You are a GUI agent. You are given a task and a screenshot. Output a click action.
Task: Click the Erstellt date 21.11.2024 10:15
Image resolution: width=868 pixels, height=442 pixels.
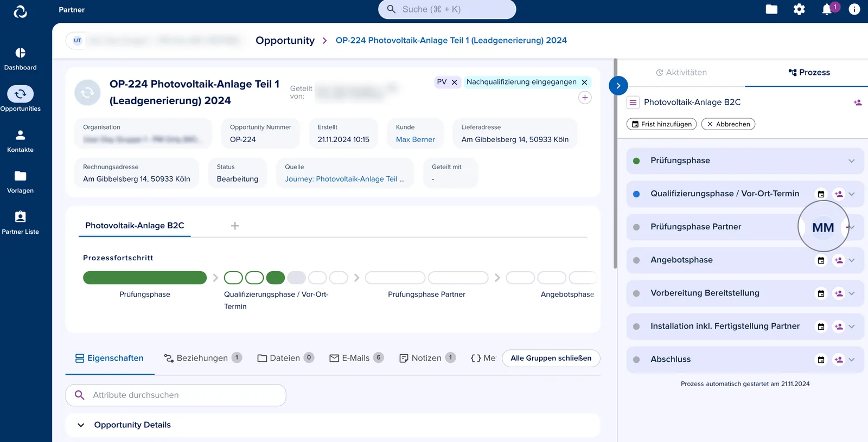343,140
